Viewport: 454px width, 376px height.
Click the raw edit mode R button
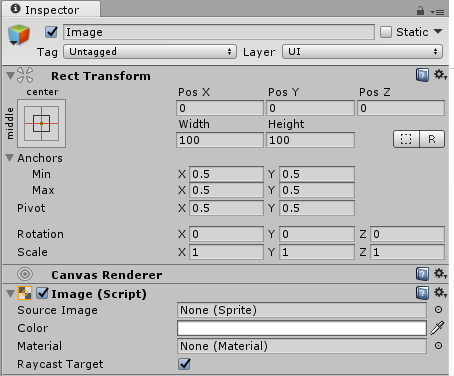click(432, 139)
